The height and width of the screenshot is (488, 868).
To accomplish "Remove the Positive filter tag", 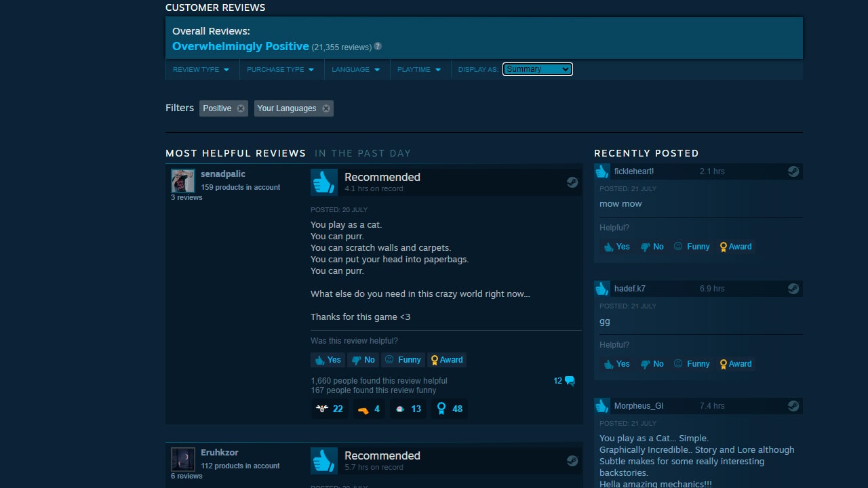I will point(241,108).
